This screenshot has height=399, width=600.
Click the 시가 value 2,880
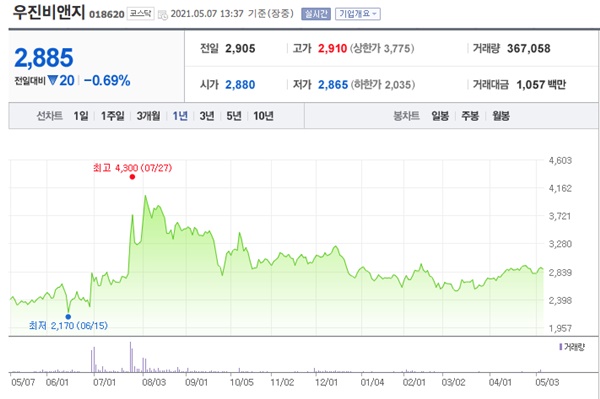pos(240,85)
